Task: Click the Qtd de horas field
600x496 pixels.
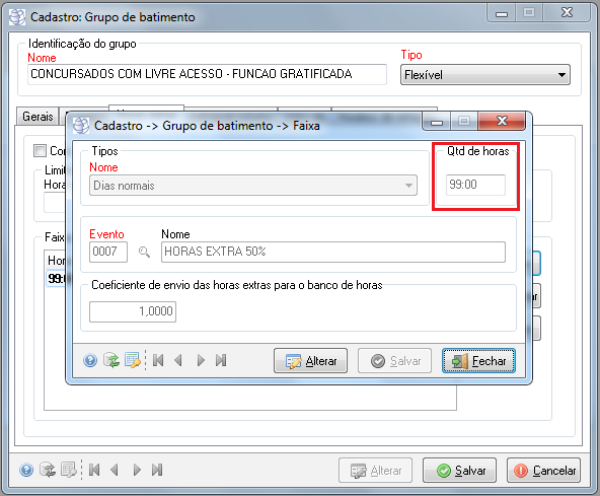Action: (475, 185)
